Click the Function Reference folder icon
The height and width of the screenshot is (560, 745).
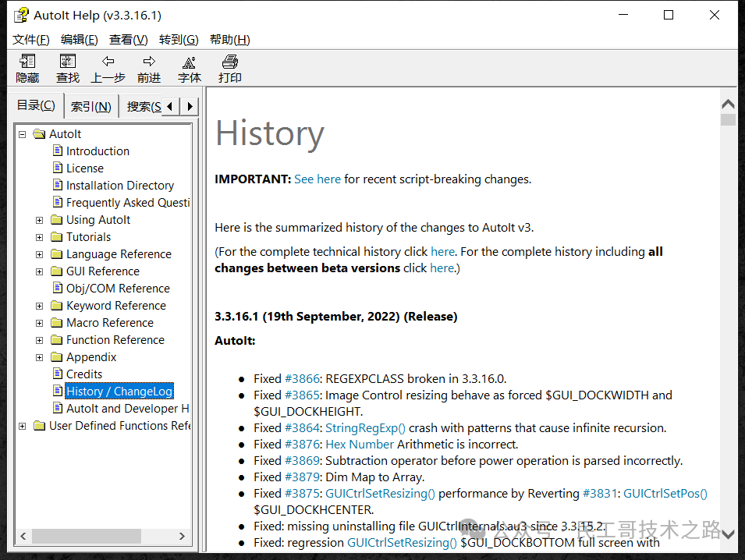click(x=56, y=339)
